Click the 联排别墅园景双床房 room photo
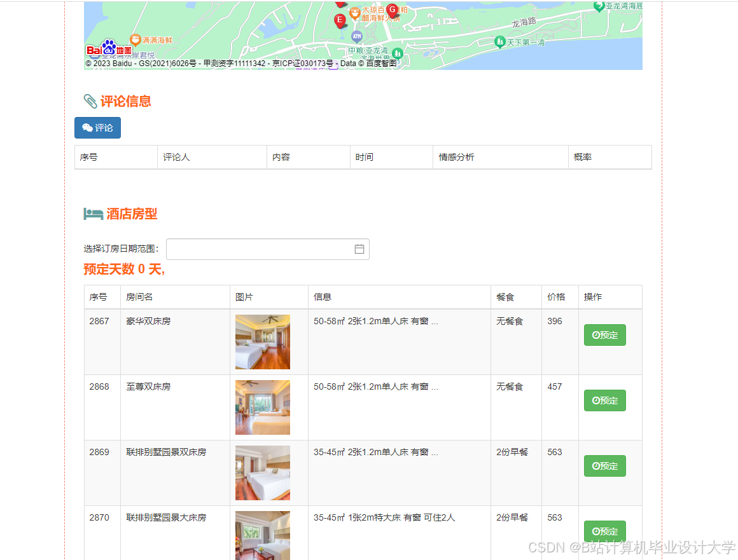The image size is (738, 560). point(262,473)
